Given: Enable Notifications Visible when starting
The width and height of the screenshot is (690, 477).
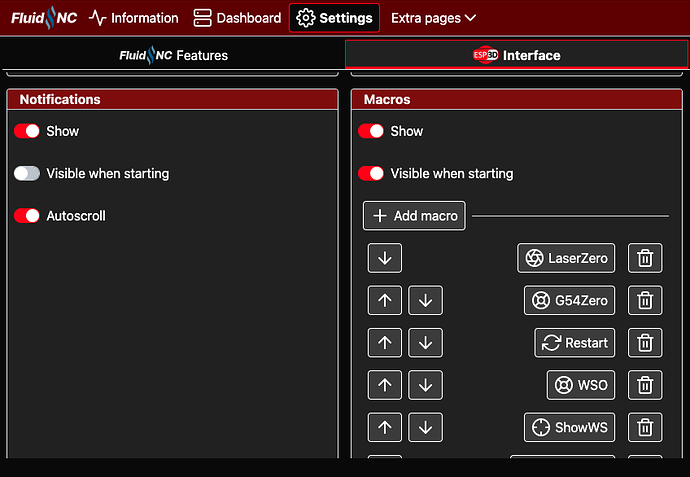Looking at the screenshot, I should pyautogui.click(x=27, y=173).
